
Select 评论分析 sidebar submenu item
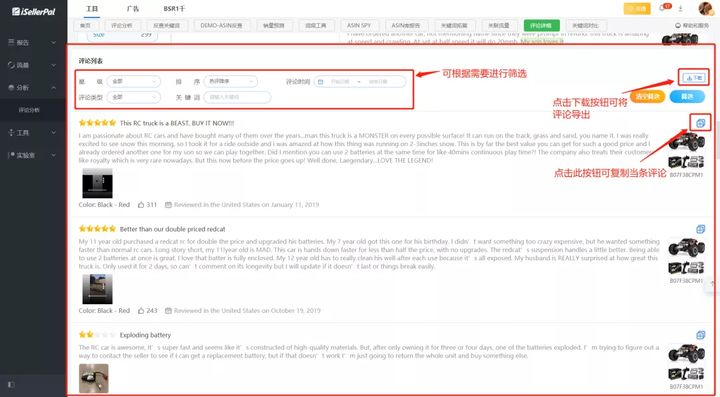(29, 110)
